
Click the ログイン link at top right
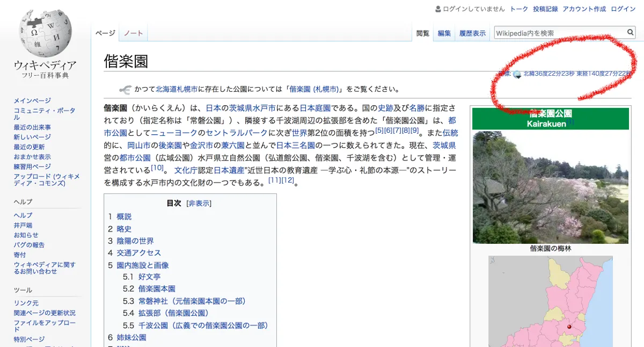[623, 9]
